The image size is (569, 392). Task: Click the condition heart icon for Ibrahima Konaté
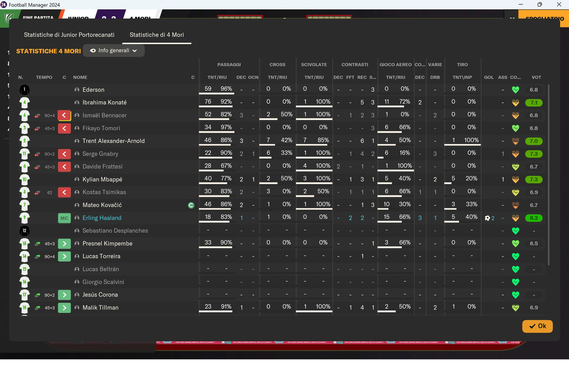(x=515, y=103)
